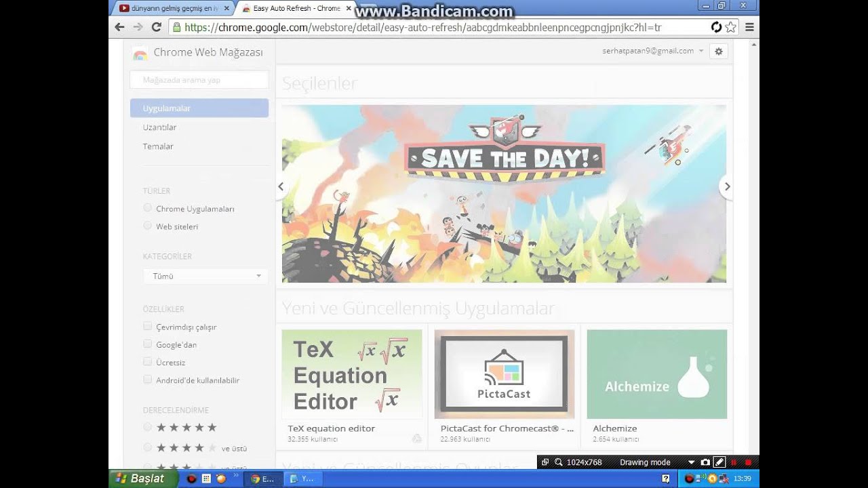The width and height of the screenshot is (868, 488).
Task: Pause the Bandicam recording
Action: [734, 462]
